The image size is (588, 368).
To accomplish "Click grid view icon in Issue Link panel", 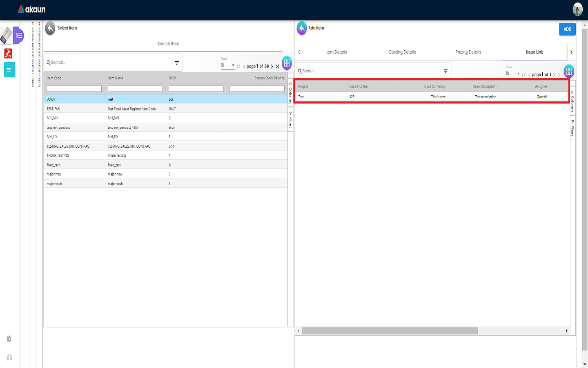I will tap(569, 72).
